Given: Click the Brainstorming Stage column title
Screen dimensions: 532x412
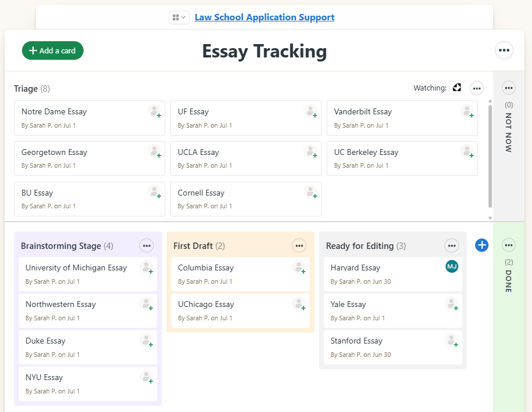Looking at the screenshot, I should click(61, 245).
